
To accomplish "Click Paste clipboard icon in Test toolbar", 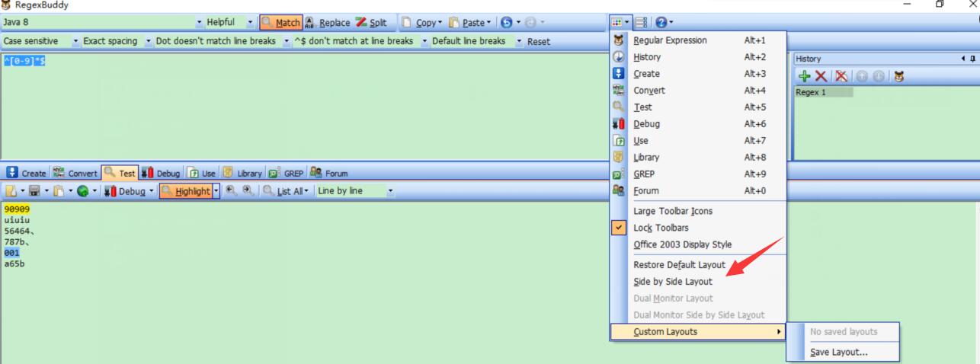I will 58,191.
